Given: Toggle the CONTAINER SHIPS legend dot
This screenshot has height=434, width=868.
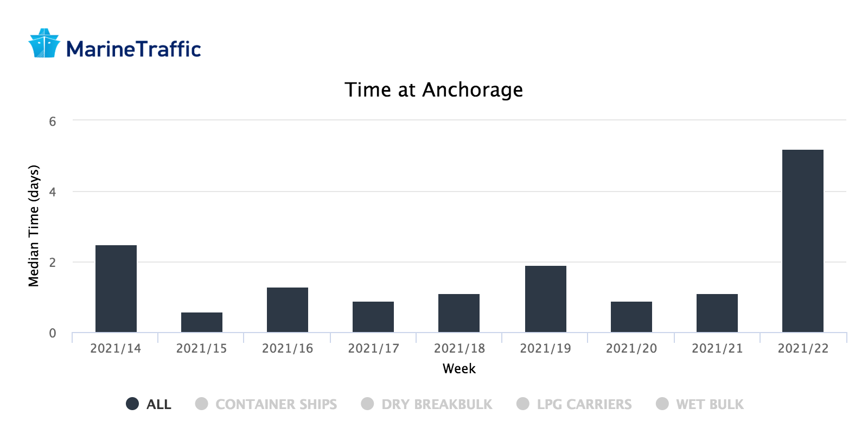Looking at the screenshot, I should (201, 404).
